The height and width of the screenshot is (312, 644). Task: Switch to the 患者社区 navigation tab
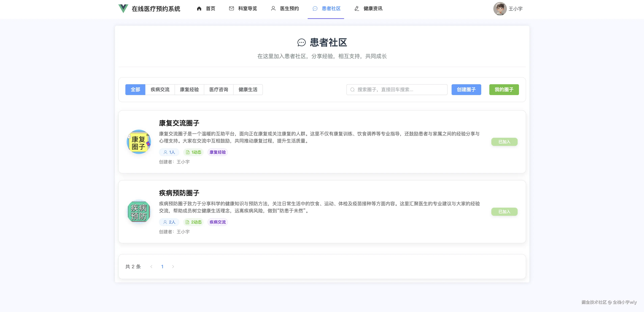point(326,9)
